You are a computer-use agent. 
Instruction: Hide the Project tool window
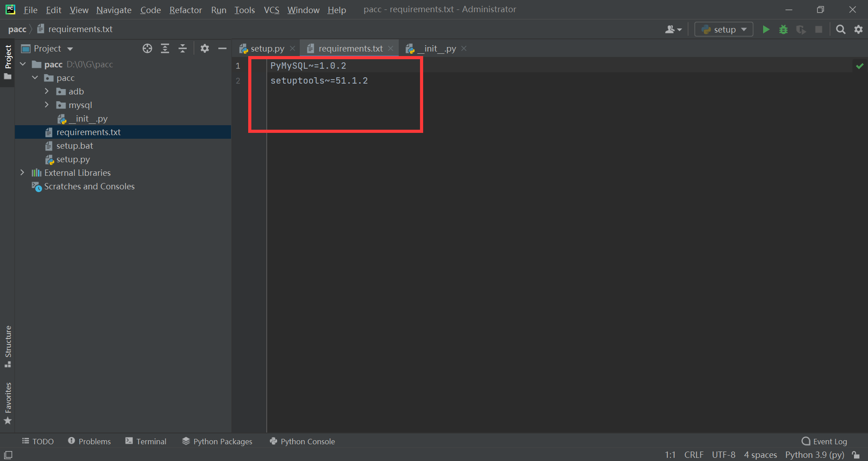(x=222, y=48)
